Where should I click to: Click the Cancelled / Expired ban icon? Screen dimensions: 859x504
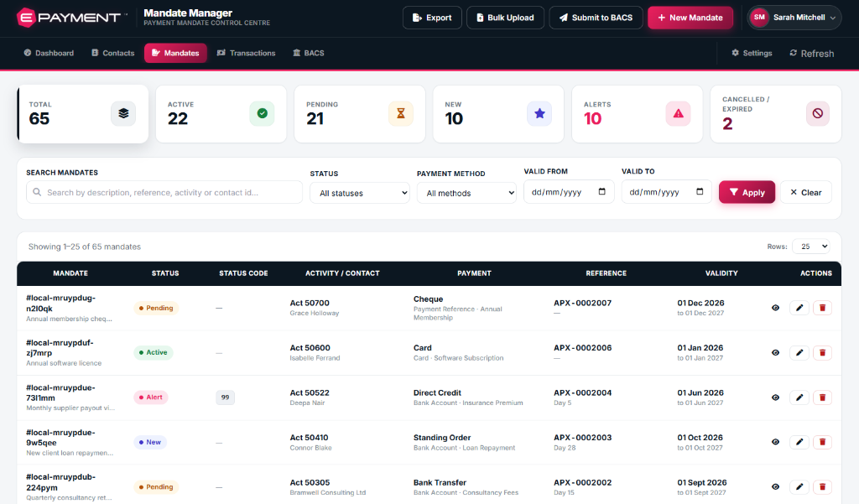pos(817,113)
